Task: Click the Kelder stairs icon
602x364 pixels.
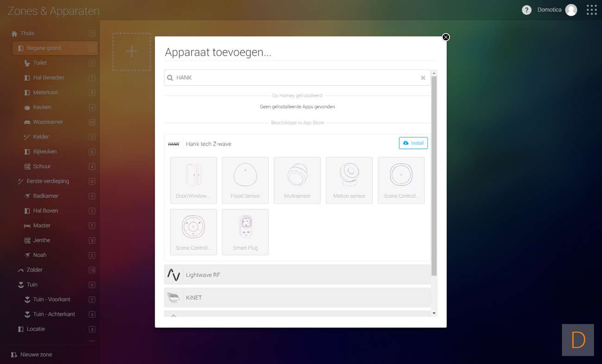Action: click(x=27, y=137)
